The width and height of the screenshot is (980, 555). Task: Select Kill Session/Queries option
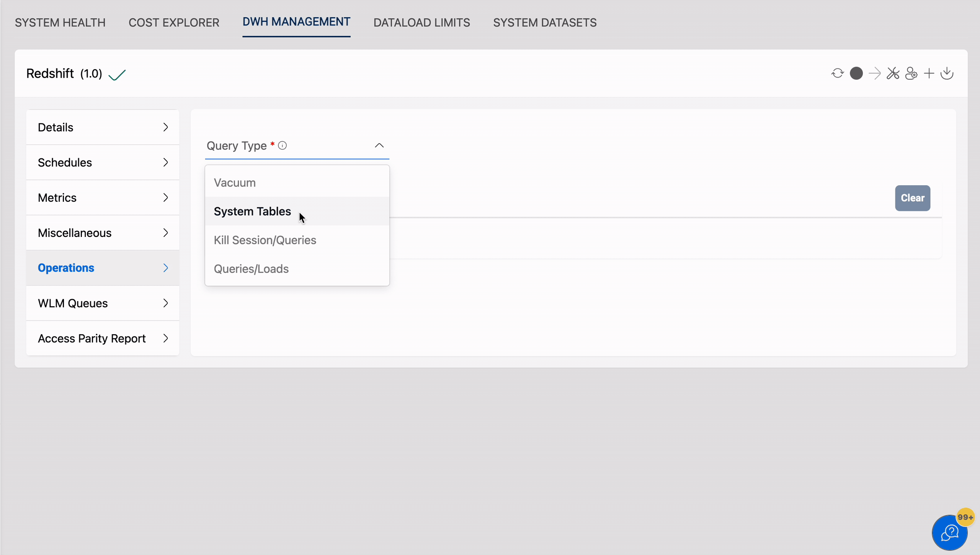[265, 240]
